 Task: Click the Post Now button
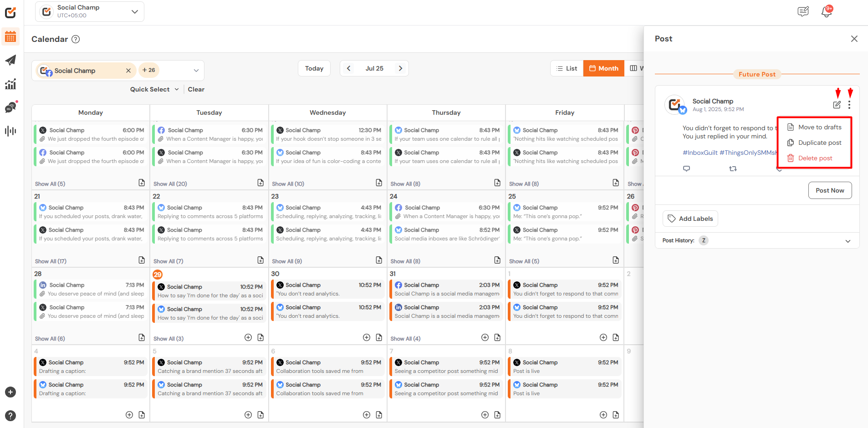click(830, 190)
